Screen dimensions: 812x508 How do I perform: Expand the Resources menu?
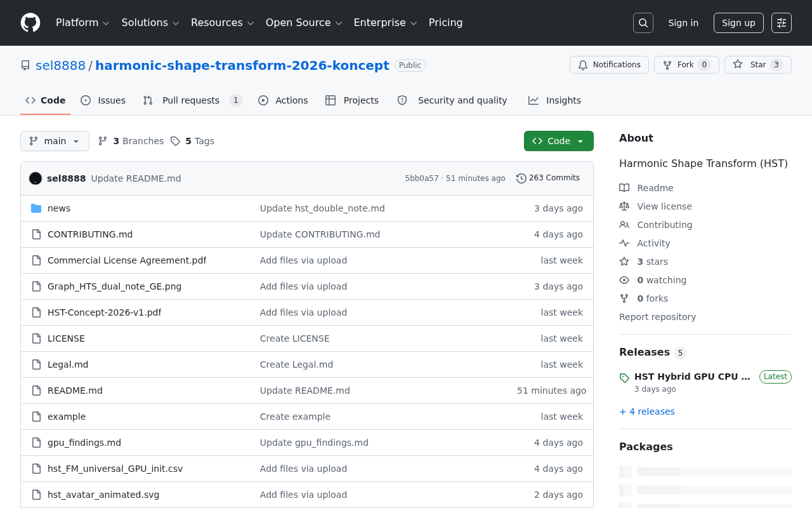pos(222,23)
